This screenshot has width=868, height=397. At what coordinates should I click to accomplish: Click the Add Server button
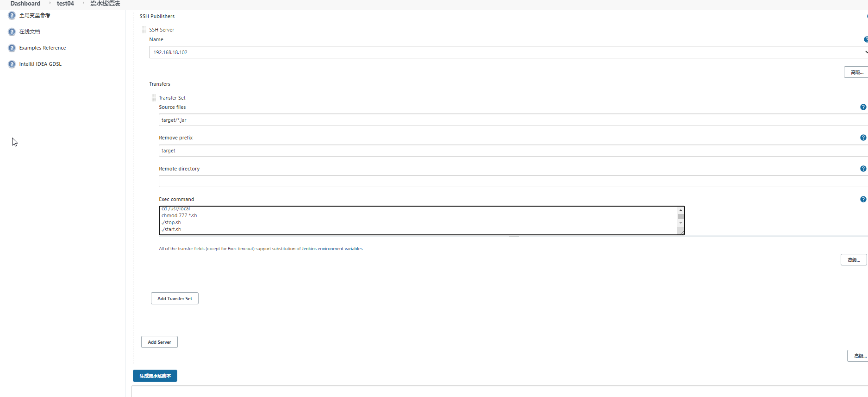pyautogui.click(x=159, y=342)
